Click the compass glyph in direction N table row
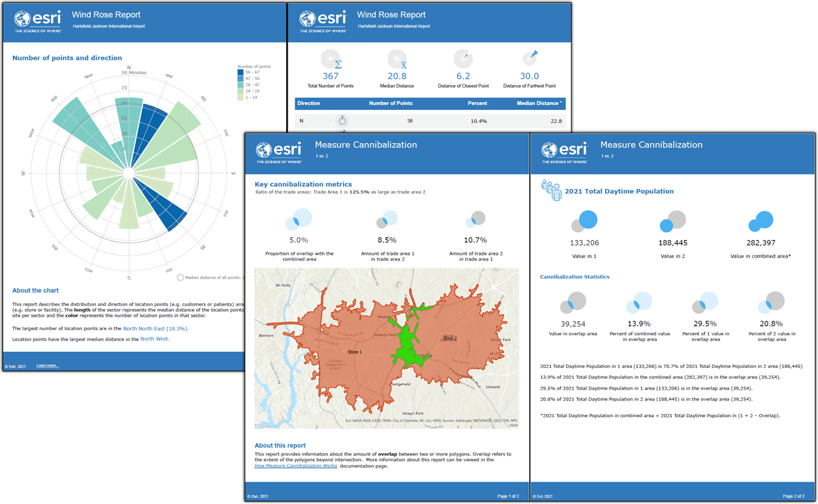The image size is (818, 504). click(342, 120)
